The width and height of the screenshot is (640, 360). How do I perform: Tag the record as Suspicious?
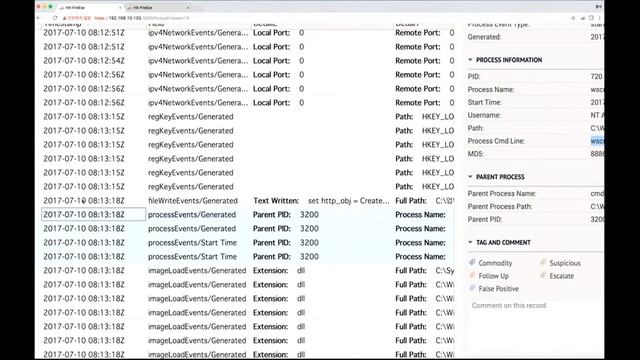560,263
